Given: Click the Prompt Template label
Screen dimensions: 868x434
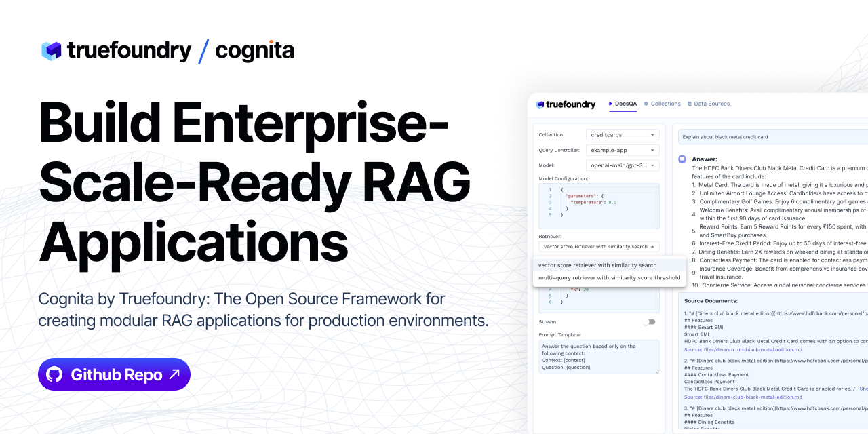Looking at the screenshot, I should 560,334.
